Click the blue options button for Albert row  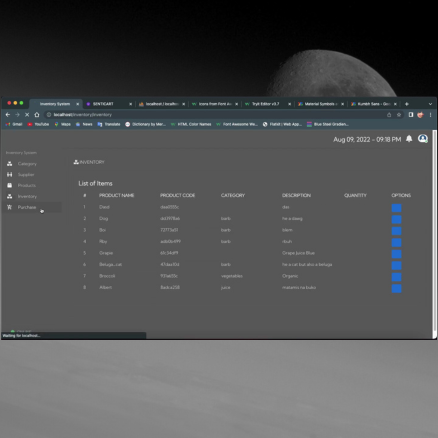click(x=396, y=288)
